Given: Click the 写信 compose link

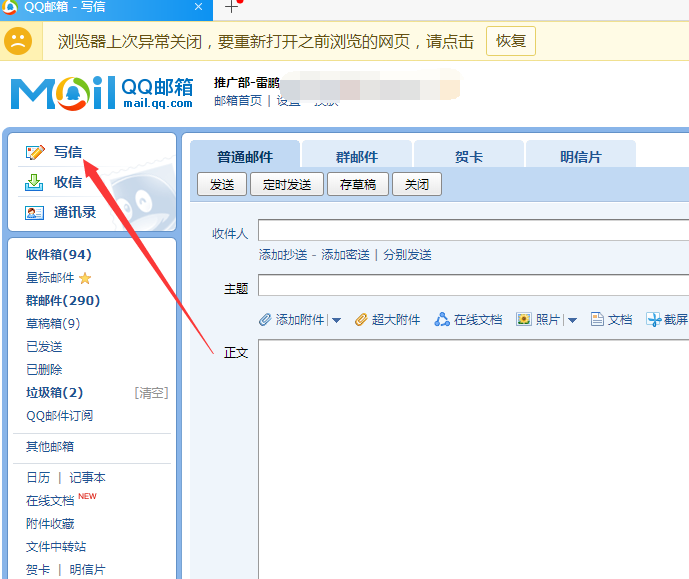Looking at the screenshot, I should coord(68,152).
